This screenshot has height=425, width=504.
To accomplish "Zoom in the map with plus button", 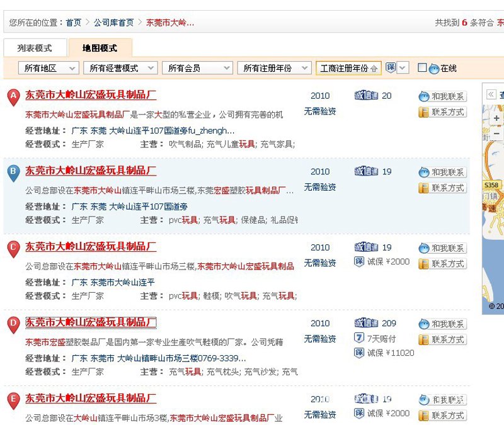I will tap(496, 118).
